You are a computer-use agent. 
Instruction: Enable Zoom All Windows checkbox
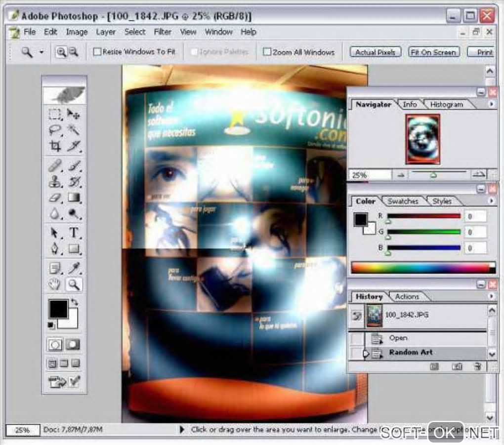[x=267, y=52]
